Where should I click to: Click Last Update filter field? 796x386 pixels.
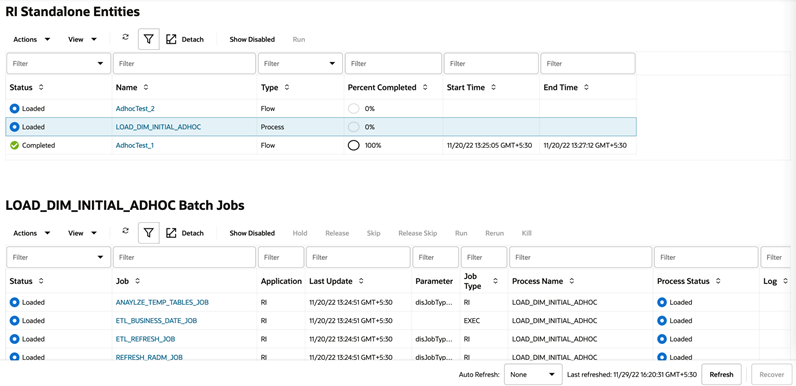pyautogui.click(x=358, y=257)
